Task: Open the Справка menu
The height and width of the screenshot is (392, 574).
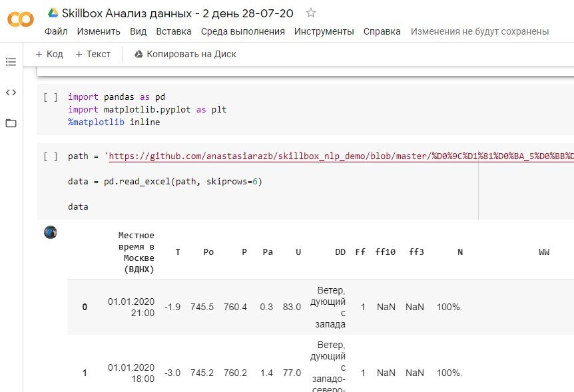Action: click(x=382, y=31)
